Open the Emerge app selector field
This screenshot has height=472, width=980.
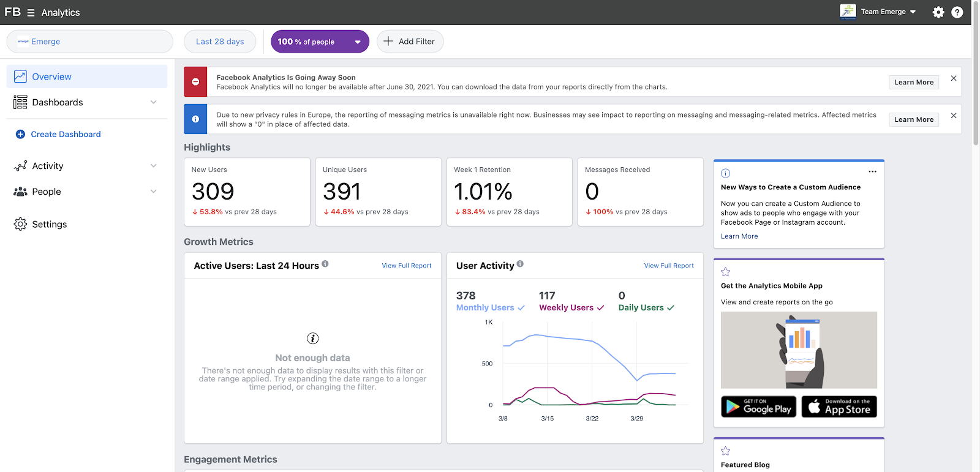point(90,42)
